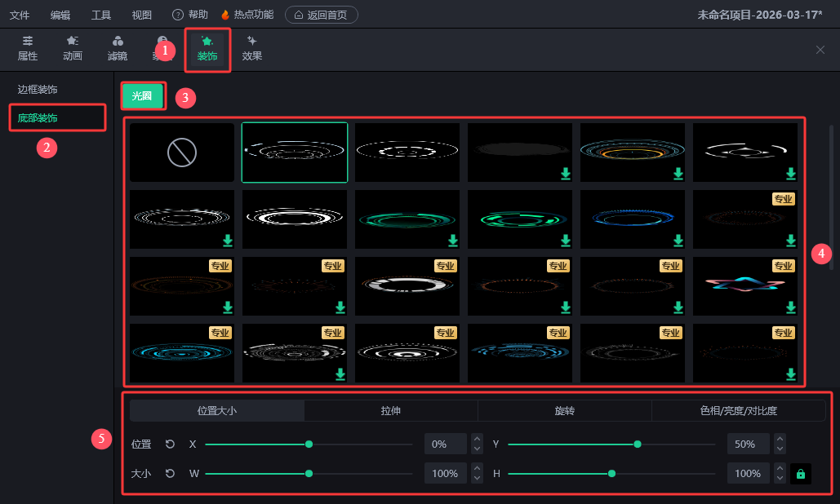Switch to the 动画 animation panel
This screenshot has width=840, height=504.
point(73,42)
